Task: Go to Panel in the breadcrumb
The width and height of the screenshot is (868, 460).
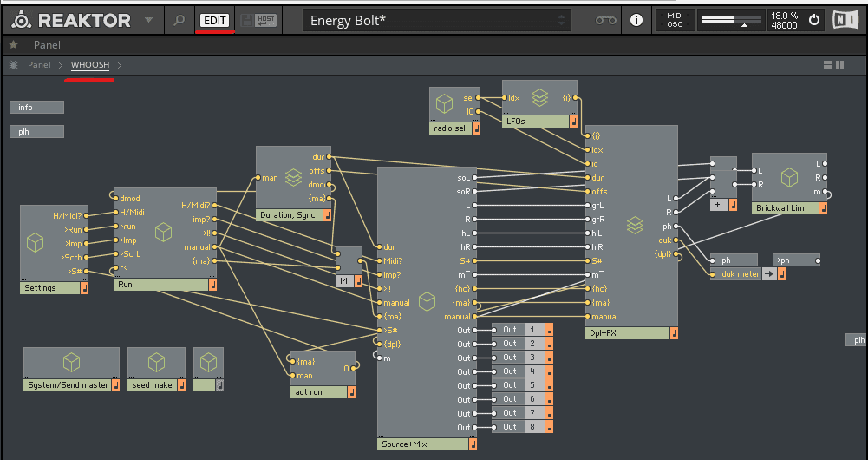Action: click(39, 65)
